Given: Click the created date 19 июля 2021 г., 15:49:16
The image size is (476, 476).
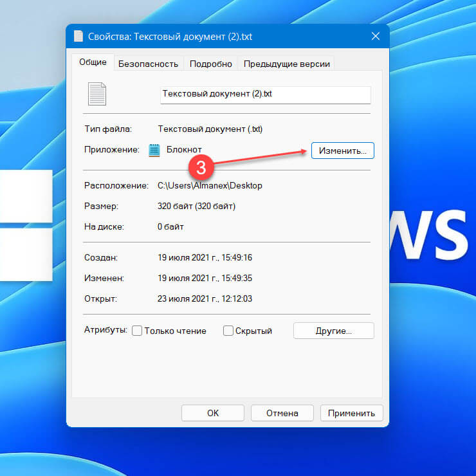Looking at the screenshot, I should pos(205,257).
